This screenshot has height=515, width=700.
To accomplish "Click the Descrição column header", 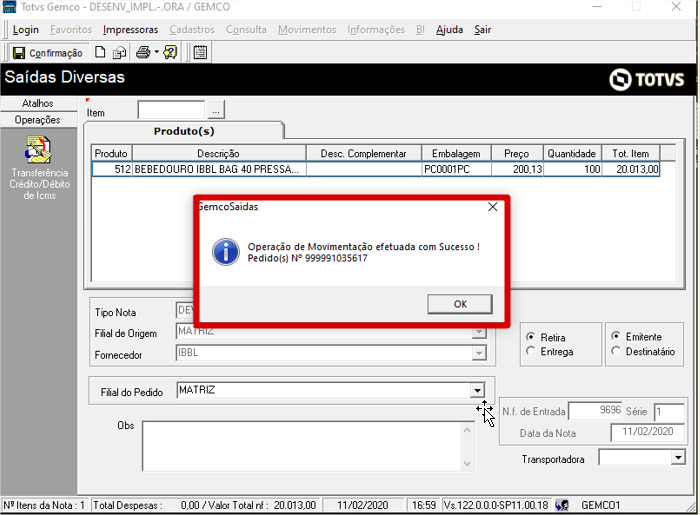I will pos(219,154).
